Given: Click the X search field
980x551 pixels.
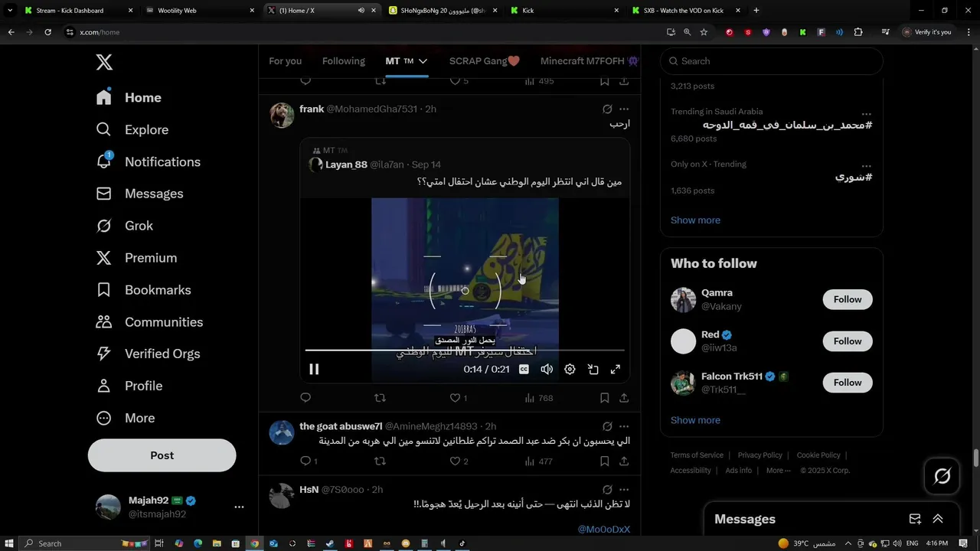Looking at the screenshot, I should (772, 61).
